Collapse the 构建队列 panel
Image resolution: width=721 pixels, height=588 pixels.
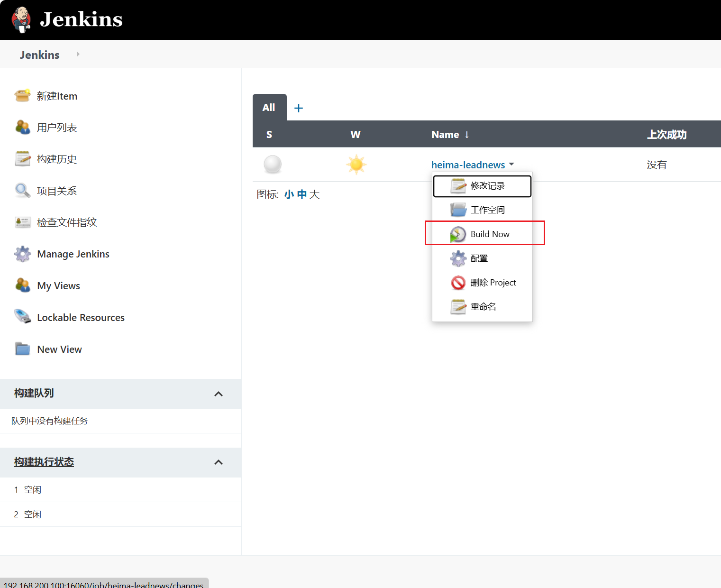219,394
